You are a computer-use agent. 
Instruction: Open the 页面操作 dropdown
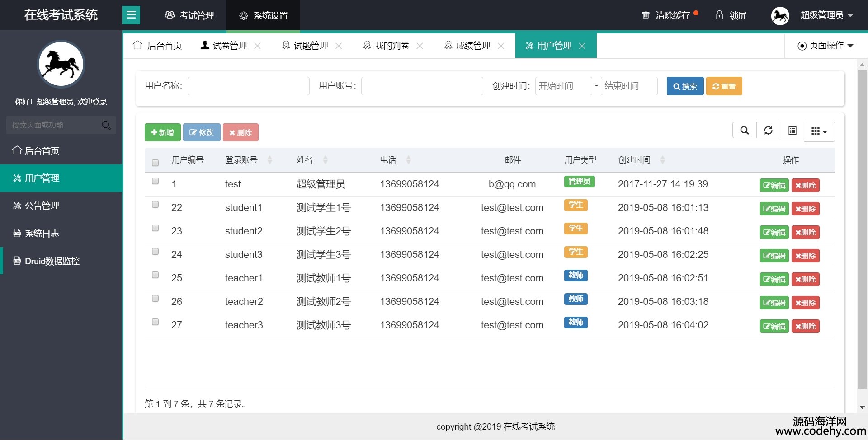point(826,46)
